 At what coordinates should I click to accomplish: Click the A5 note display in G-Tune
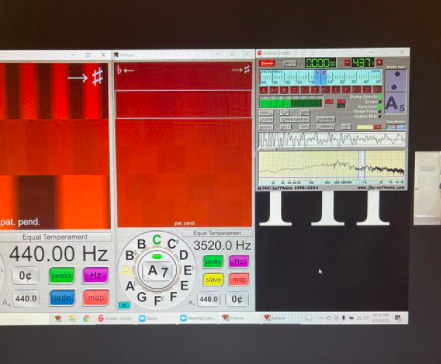(x=395, y=103)
